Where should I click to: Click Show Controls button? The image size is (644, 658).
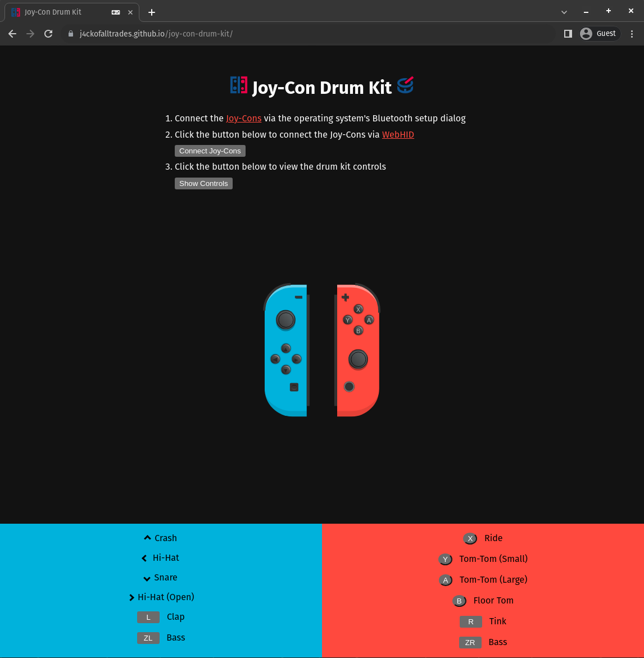pos(203,183)
